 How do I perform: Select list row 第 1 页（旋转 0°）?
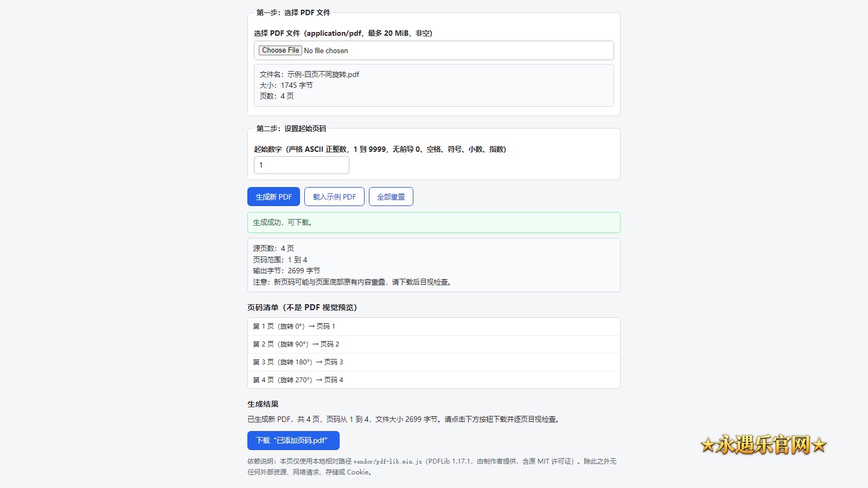[434, 326]
